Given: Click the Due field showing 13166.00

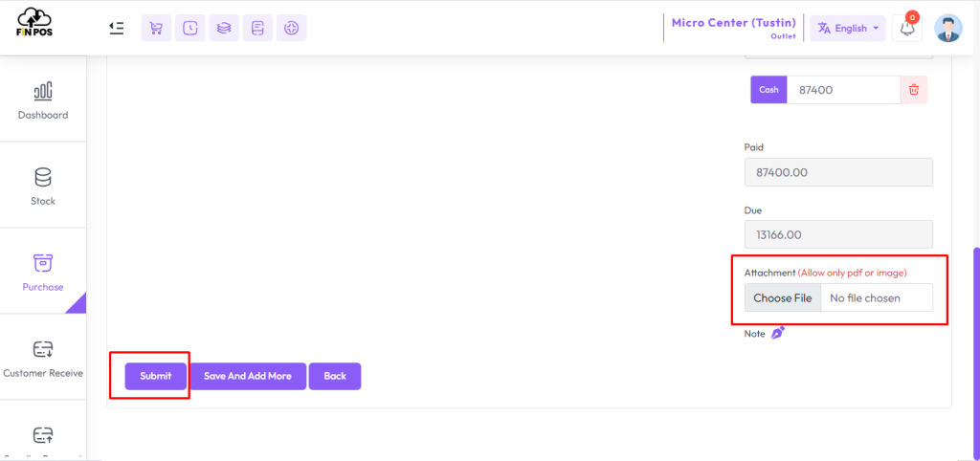Looking at the screenshot, I should point(838,234).
